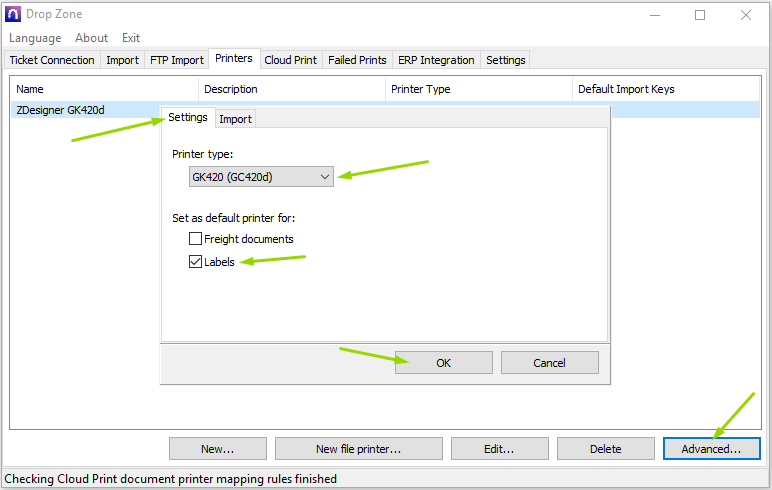This screenshot has height=490, width=772.
Task: Click the Delete button
Action: point(606,449)
